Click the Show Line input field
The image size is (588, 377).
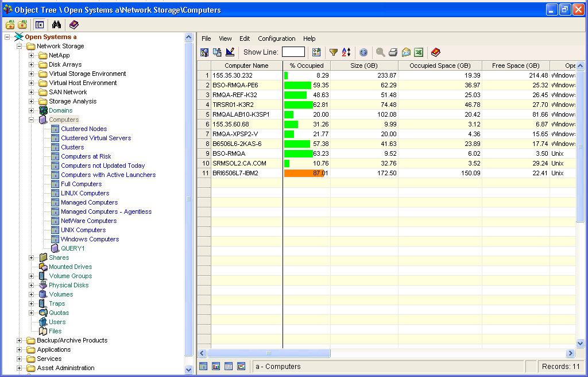[293, 52]
